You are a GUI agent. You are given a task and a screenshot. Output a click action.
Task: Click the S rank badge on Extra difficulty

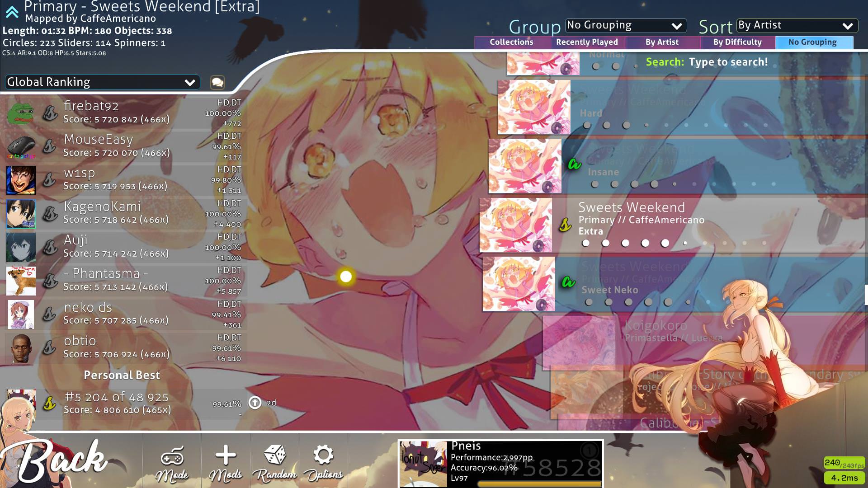click(x=565, y=225)
